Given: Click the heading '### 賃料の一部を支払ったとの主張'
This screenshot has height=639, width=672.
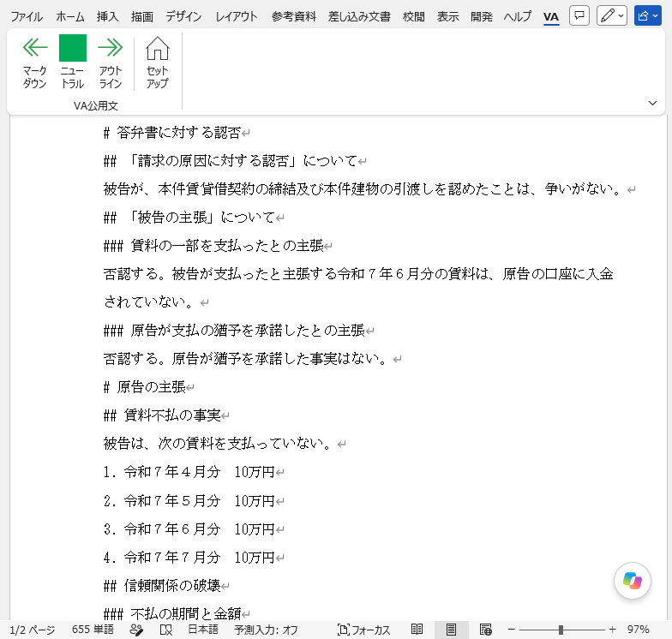Looking at the screenshot, I should point(213,246).
